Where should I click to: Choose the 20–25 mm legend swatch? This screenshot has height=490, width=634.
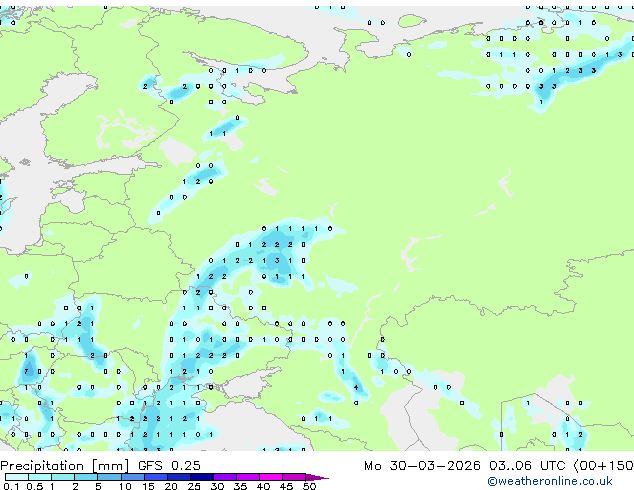point(179,477)
